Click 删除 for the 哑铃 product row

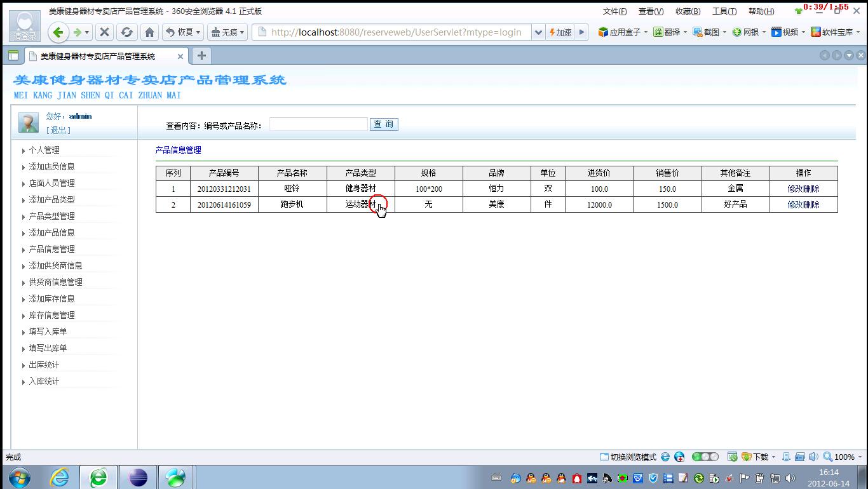coord(811,189)
